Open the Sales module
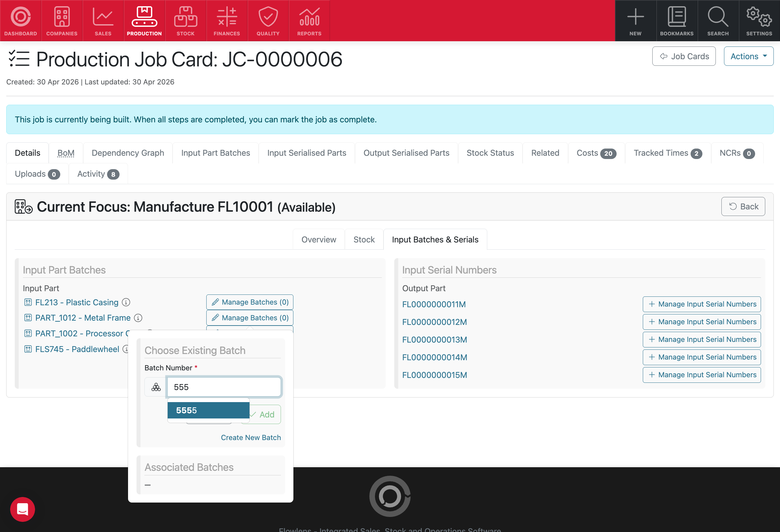Image resolution: width=780 pixels, height=532 pixels. [103, 21]
